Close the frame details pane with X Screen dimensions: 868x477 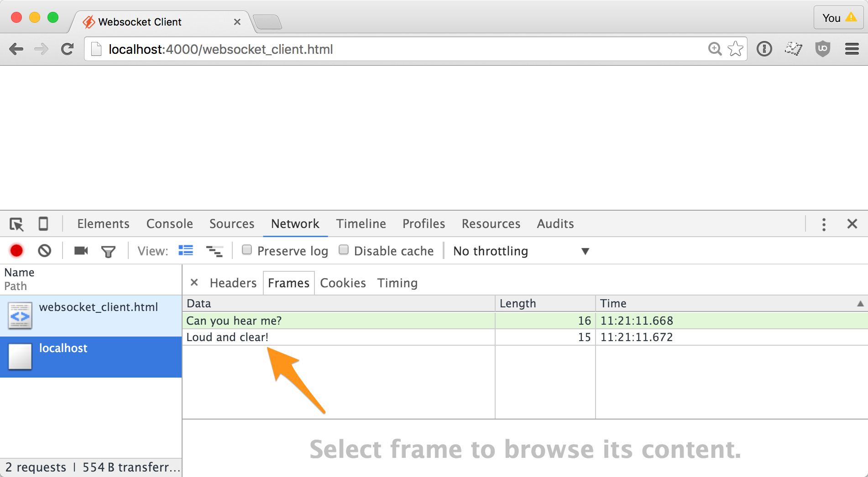pos(194,283)
